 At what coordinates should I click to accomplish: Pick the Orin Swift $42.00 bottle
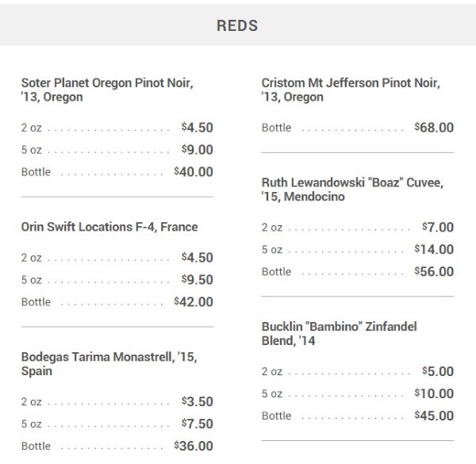117,302
